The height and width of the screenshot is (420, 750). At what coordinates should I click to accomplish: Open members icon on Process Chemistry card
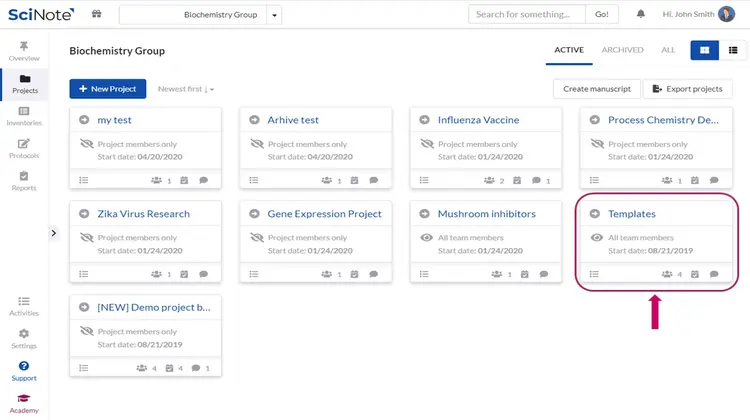(x=667, y=180)
